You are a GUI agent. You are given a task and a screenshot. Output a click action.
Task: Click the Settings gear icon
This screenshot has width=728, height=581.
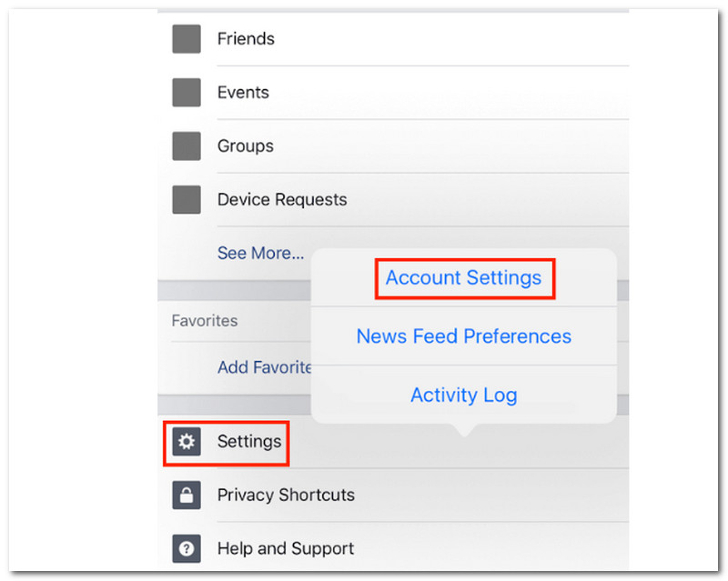click(187, 442)
